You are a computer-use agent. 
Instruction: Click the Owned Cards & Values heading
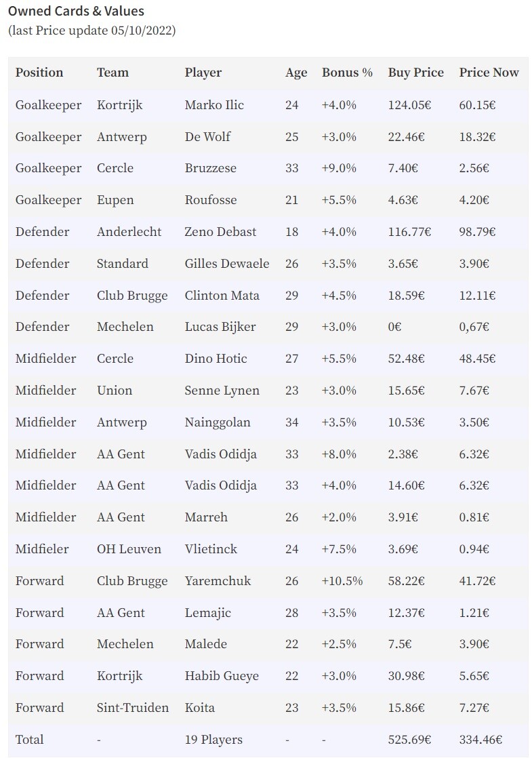pyautogui.click(x=77, y=11)
